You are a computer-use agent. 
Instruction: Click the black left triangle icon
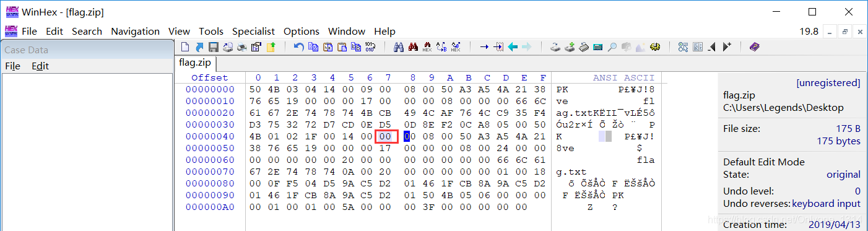coord(712,46)
